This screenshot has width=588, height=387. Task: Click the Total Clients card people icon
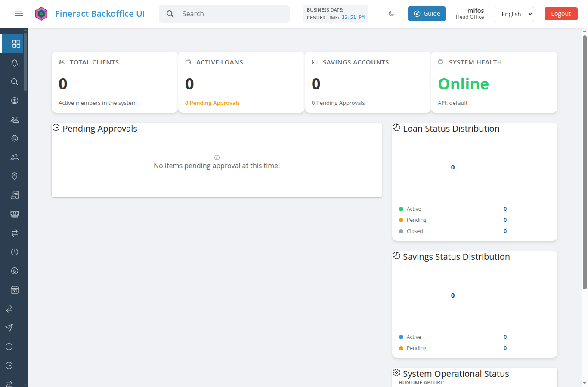click(x=62, y=62)
